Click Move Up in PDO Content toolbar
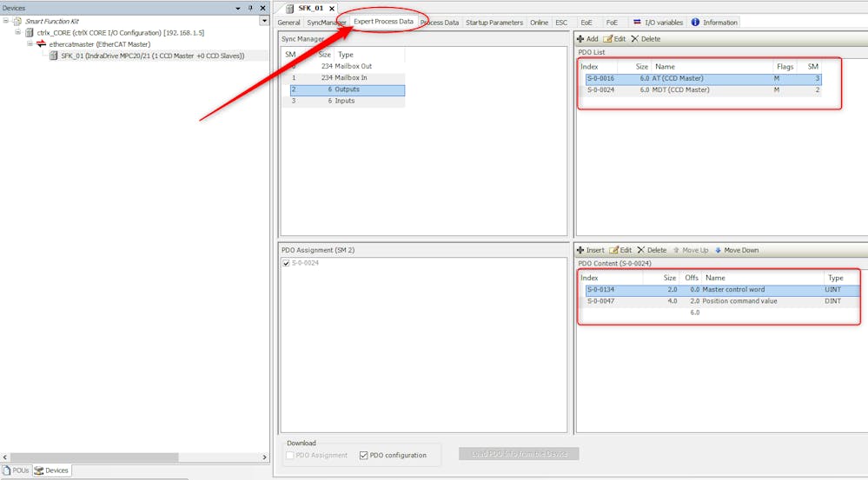The height and width of the screenshot is (480, 868). (x=690, y=250)
